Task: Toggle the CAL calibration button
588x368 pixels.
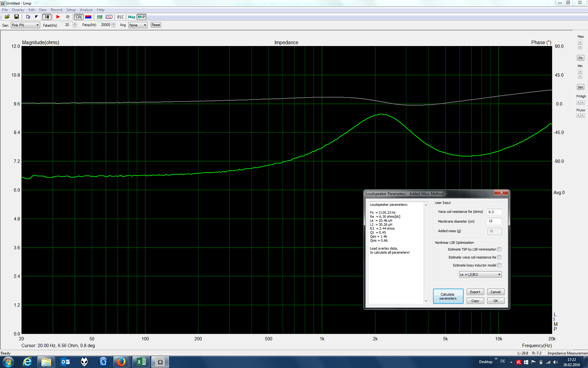Action: coord(79,17)
